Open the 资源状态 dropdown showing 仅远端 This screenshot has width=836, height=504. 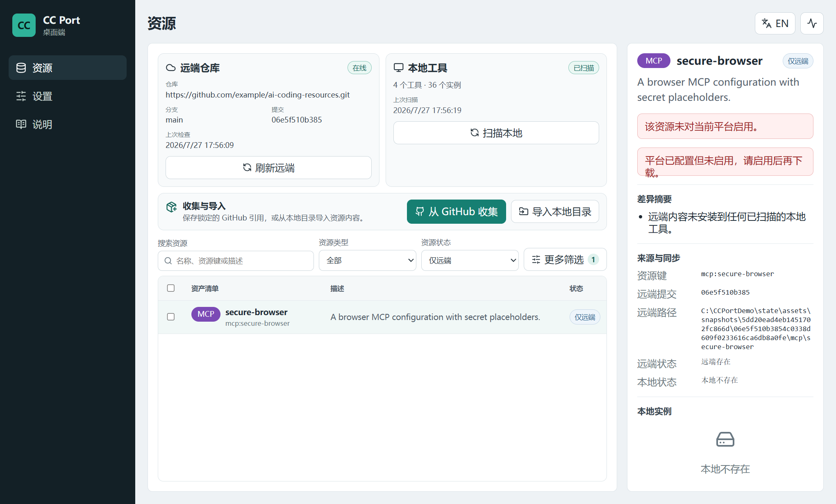[470, 261]
